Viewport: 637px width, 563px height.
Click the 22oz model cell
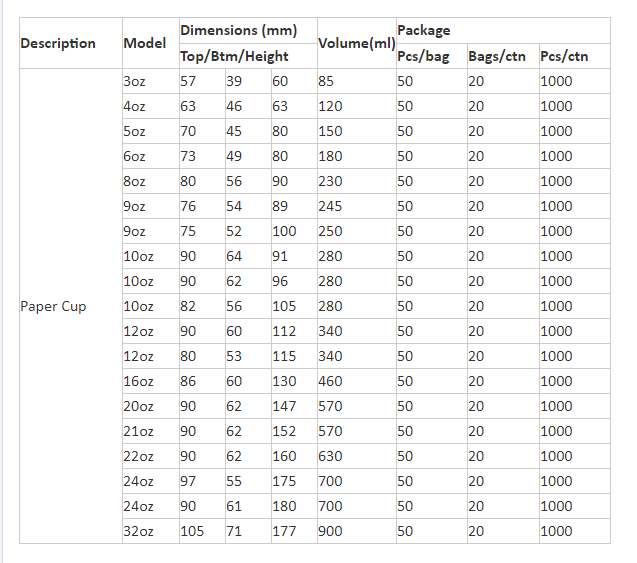tap(151, 456)
